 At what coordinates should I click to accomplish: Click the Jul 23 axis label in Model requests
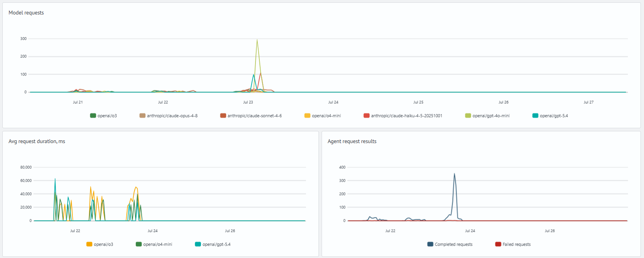(248, 102)
